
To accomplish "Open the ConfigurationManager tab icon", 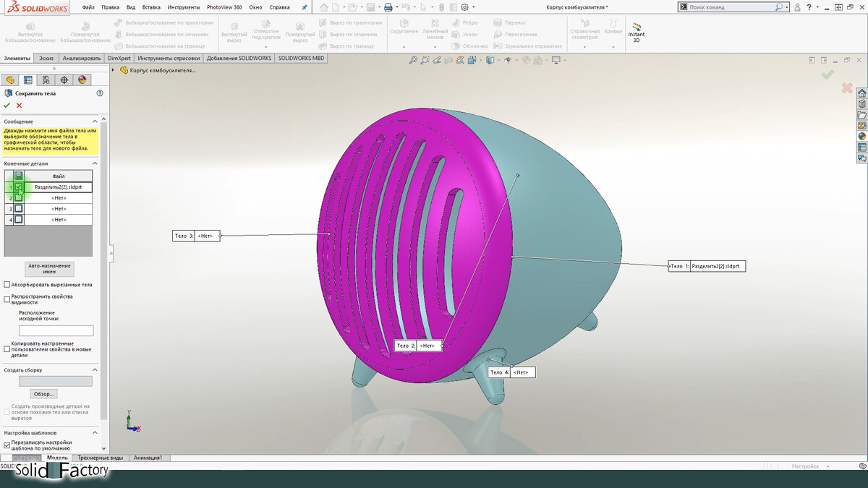I will pos(46,80).
